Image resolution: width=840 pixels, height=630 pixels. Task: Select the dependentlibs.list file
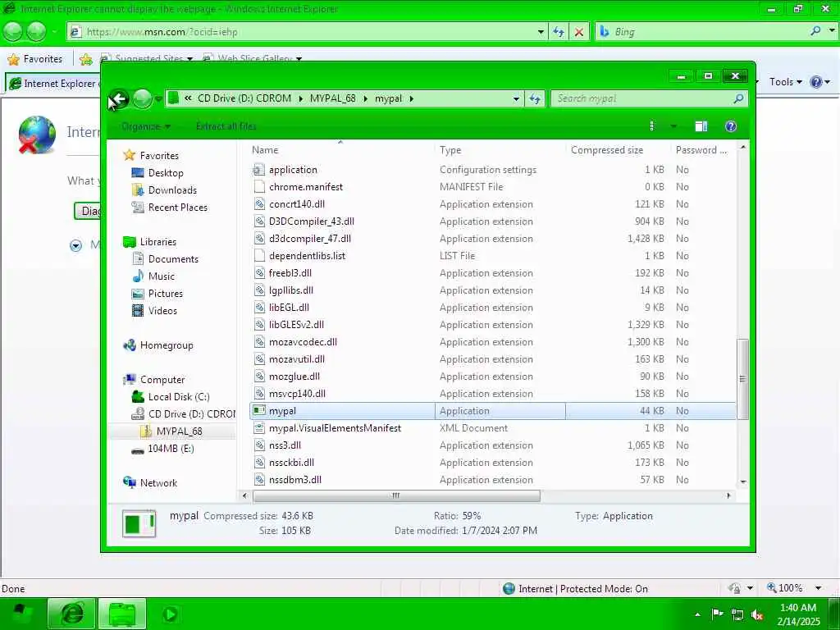pyautogui.click(x=307, y=256)
